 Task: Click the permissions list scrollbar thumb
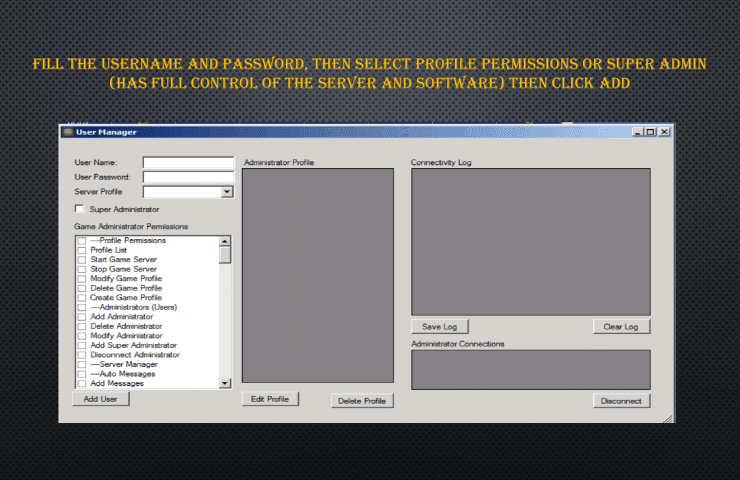pos(225,255)
